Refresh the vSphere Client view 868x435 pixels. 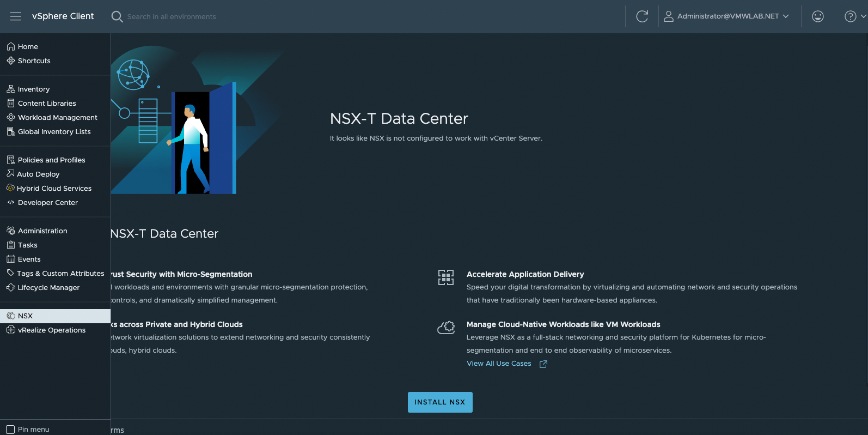tap(642, 16)
